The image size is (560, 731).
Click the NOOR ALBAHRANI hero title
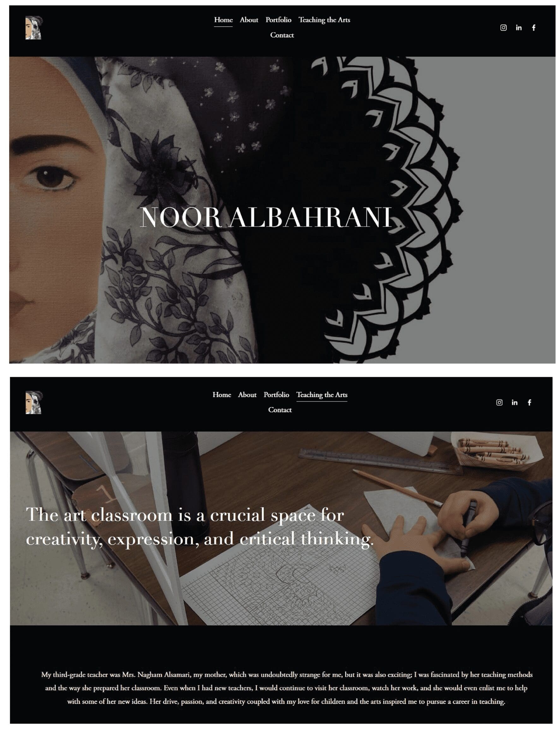pos(266,217)
